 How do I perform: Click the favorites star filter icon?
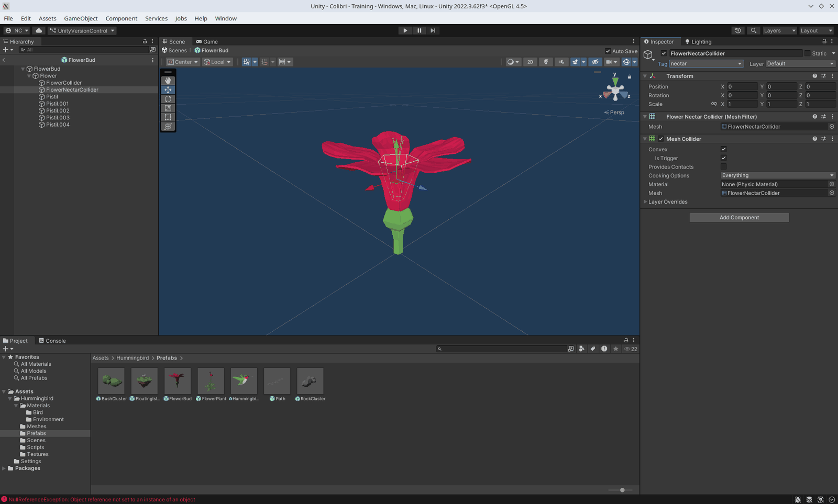tap(616, 349)
